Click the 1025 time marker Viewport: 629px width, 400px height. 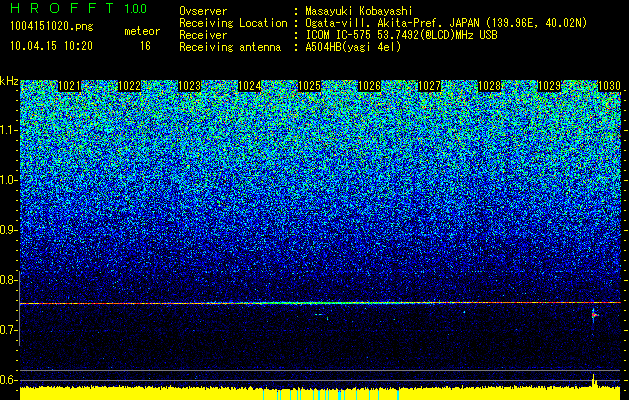coord(310,86)
